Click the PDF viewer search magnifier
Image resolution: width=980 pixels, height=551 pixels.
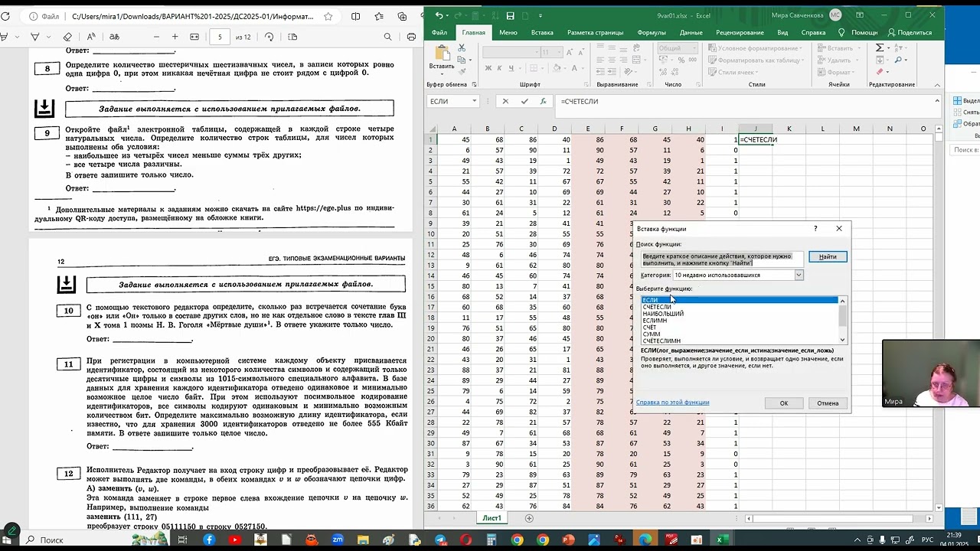pos(387,37)
